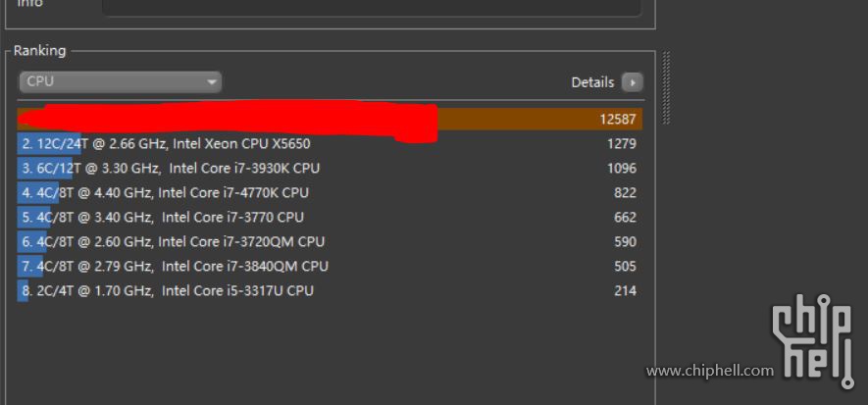Click the Ranking section header

pos(40,51)
